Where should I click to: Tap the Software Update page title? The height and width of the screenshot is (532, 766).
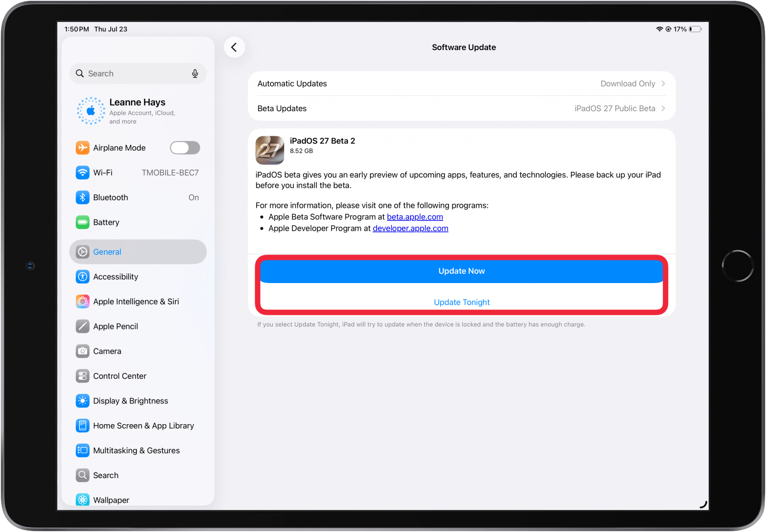pyautogui.click(x=464, y=47)
